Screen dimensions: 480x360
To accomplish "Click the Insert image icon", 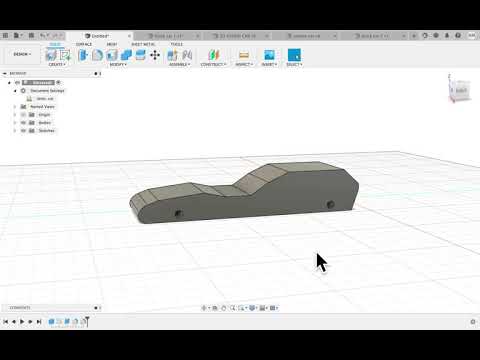I will click(269, 55).
